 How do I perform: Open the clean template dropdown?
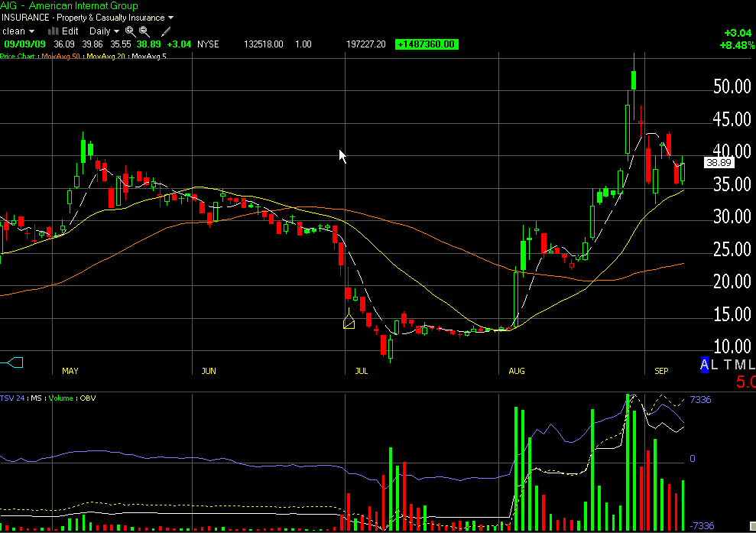point(19,31)
